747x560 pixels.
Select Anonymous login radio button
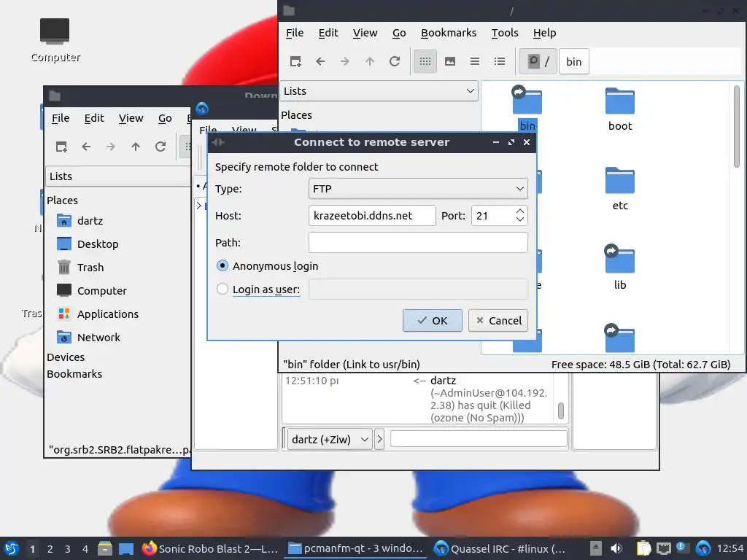point(222,265)
